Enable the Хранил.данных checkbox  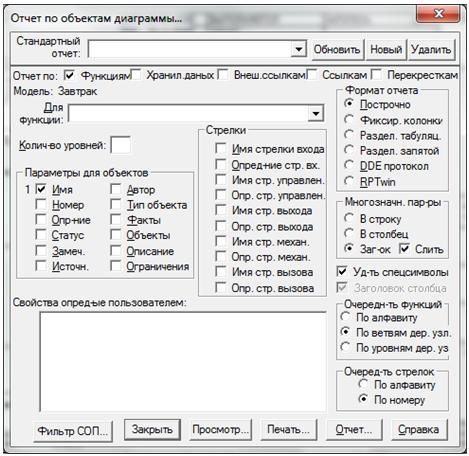pyautogui.click(x=136, y=75)
